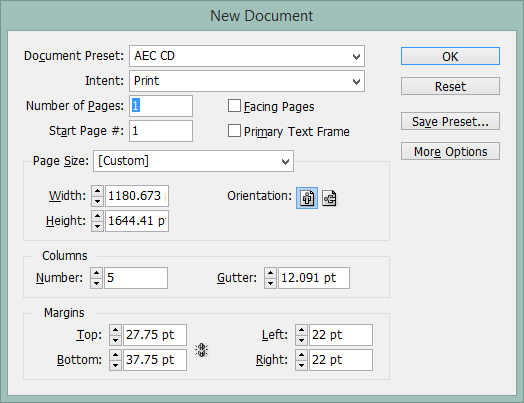524x403 pixels.
Task: Open the Document Preset dropdown
Action: pos(247,56)
